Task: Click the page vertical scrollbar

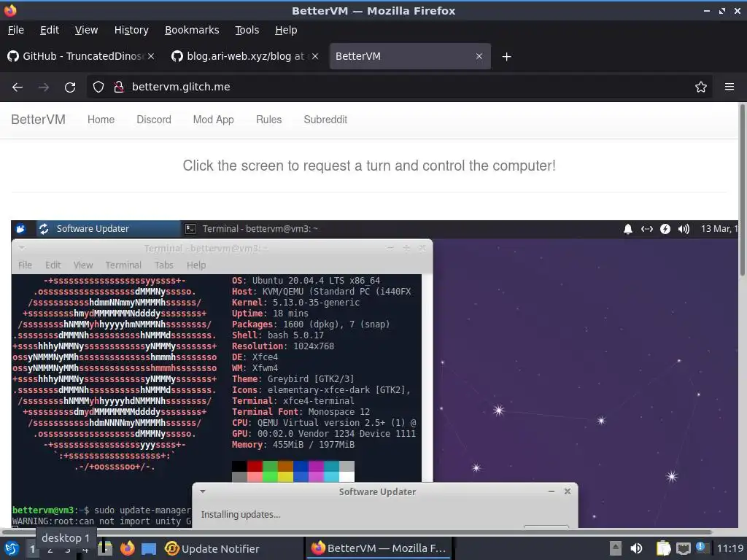Action: pyautogui.click(x=742, y=190)
